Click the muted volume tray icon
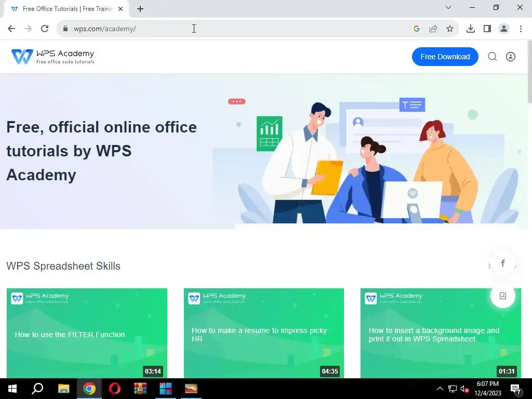Image resolution: width=532 pixels, height=399 pixels. pos(464,389)
